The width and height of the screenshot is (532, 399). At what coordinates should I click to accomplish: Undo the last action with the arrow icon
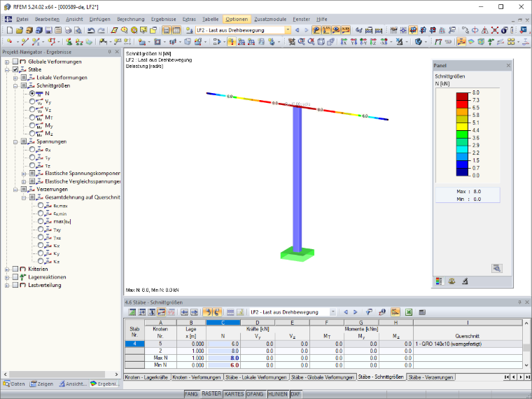91,30
